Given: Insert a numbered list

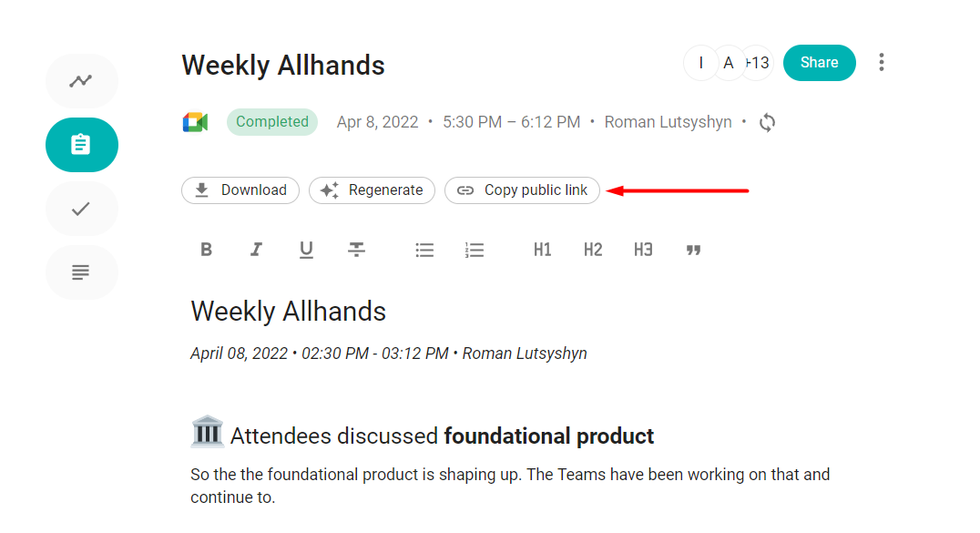Looking at the screenshot, I should 474,250.
